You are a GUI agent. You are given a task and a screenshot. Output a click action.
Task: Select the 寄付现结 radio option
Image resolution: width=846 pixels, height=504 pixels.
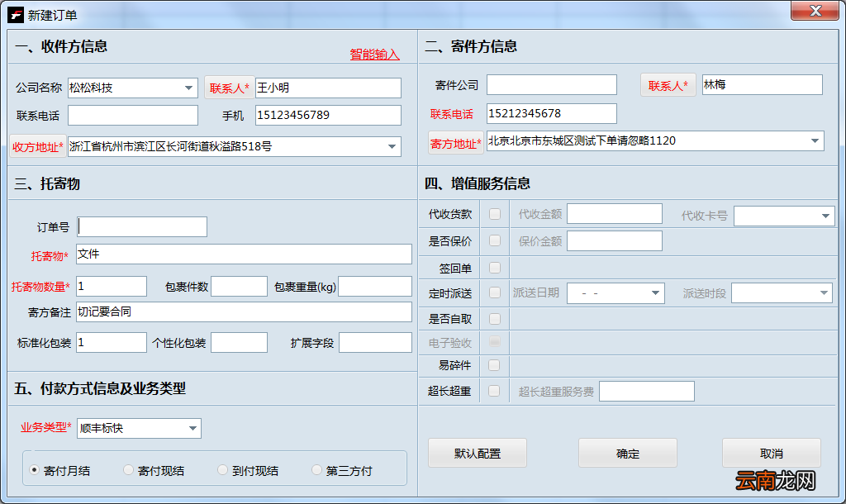pyautogui.click(x=128, y=470)
